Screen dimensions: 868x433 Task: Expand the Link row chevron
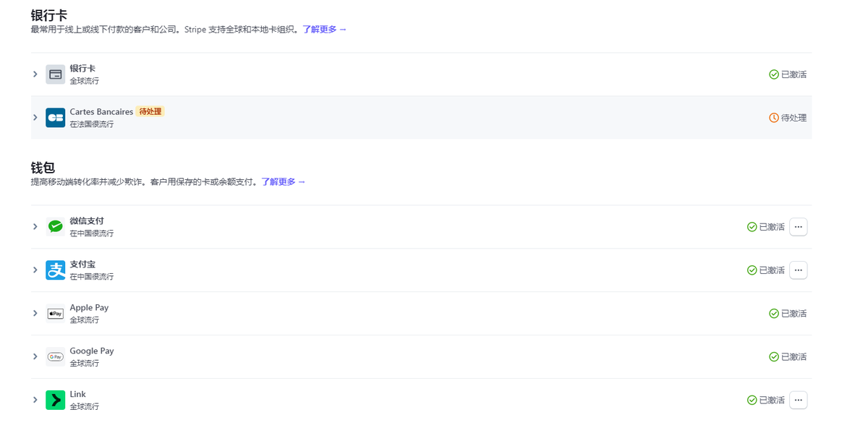35,400
